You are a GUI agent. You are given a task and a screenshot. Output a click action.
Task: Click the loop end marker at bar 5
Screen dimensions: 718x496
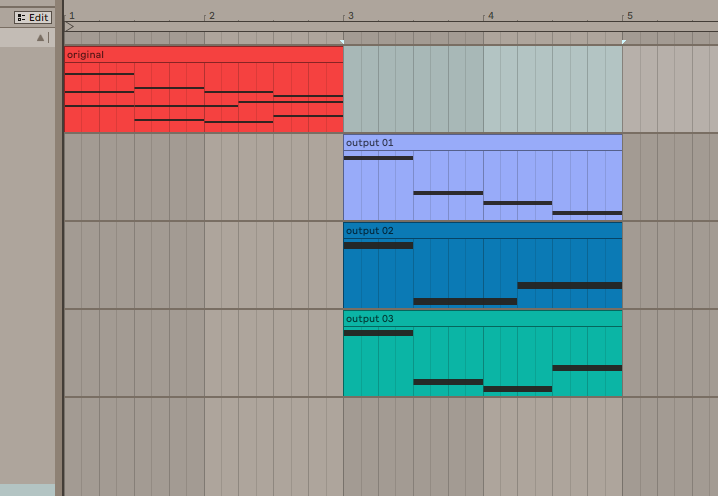click(624, 42)
